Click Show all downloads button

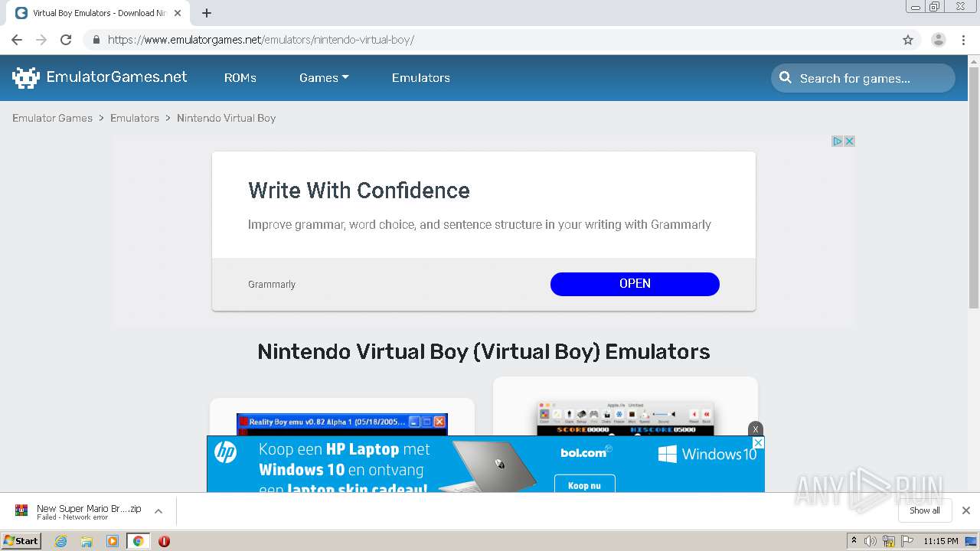(x=925, y=510)
